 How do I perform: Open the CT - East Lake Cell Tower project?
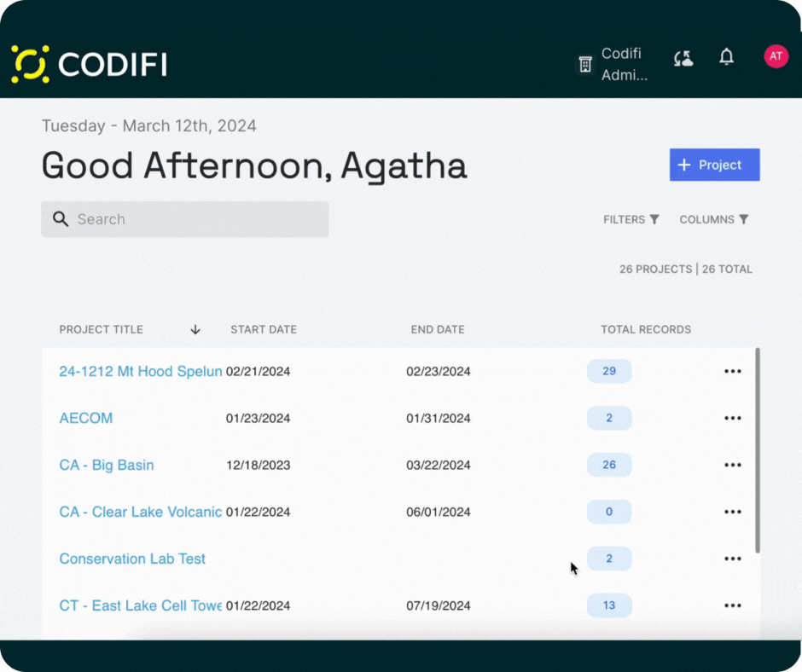pyautogui.click(x=141, y=605)
